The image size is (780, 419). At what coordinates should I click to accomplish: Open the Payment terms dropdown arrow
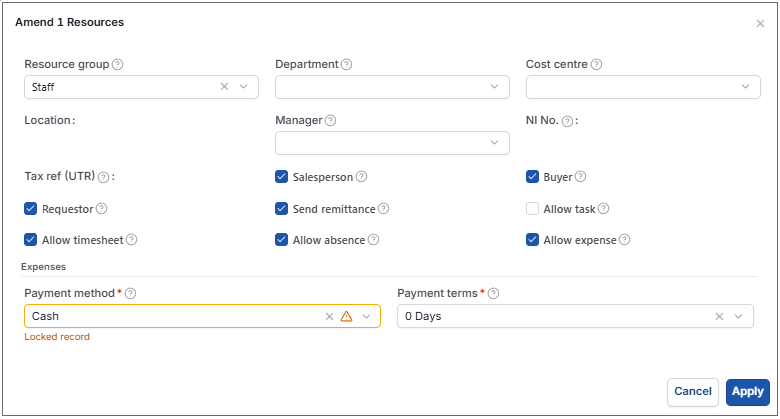(x=738, y=316)
